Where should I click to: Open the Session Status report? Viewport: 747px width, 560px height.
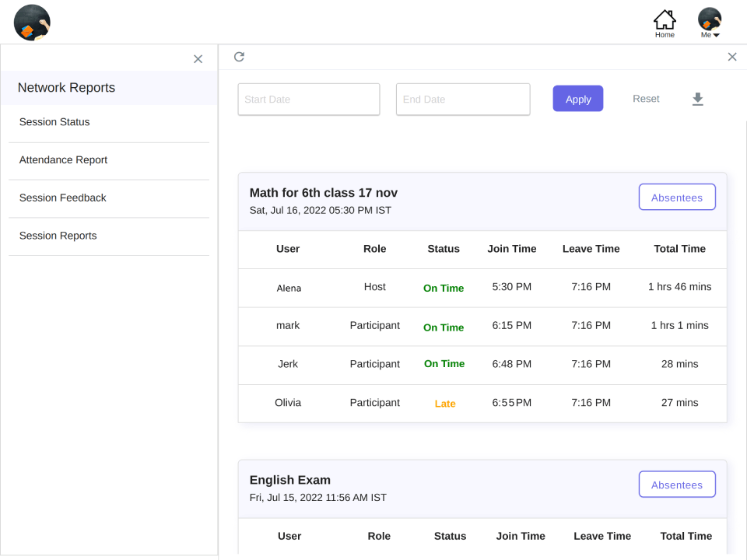[x=54, y=122]
